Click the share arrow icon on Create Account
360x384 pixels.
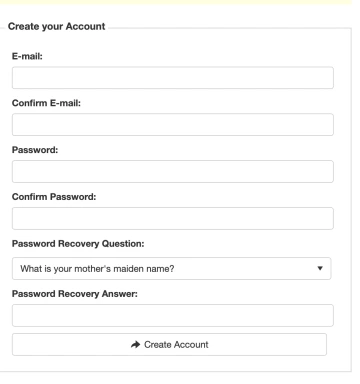click(x=135, y=344)
